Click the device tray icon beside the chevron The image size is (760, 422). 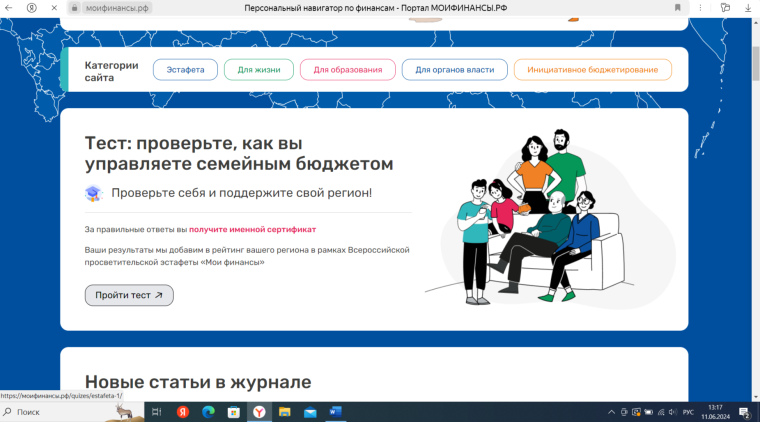point(624,412)
